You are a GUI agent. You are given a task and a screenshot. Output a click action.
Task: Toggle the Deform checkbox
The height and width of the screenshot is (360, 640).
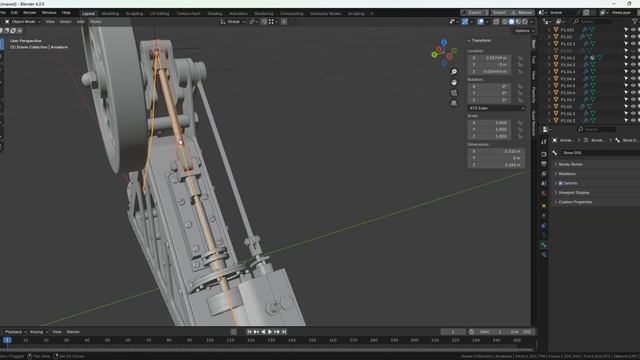[x=561, y=183]
